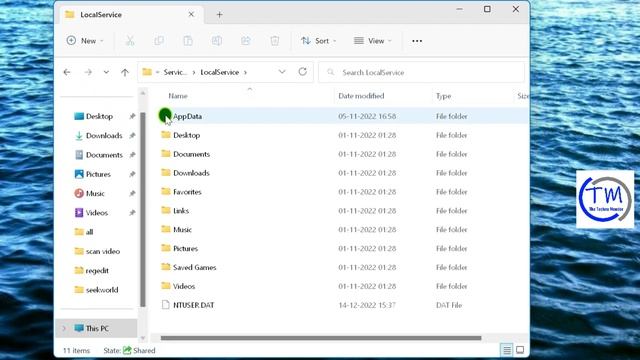
Task: Open 'regedit' folder in sidebar
Action: pos(97,270)
